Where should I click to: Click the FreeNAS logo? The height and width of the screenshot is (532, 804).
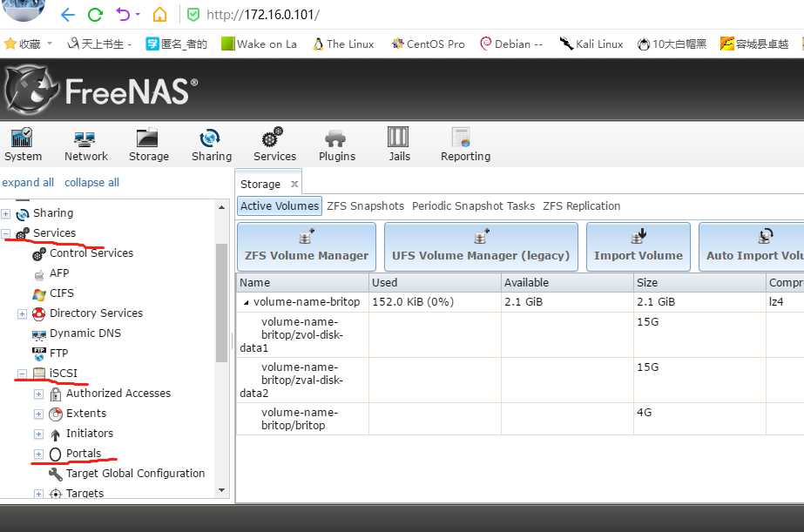[x=101, y=91]
